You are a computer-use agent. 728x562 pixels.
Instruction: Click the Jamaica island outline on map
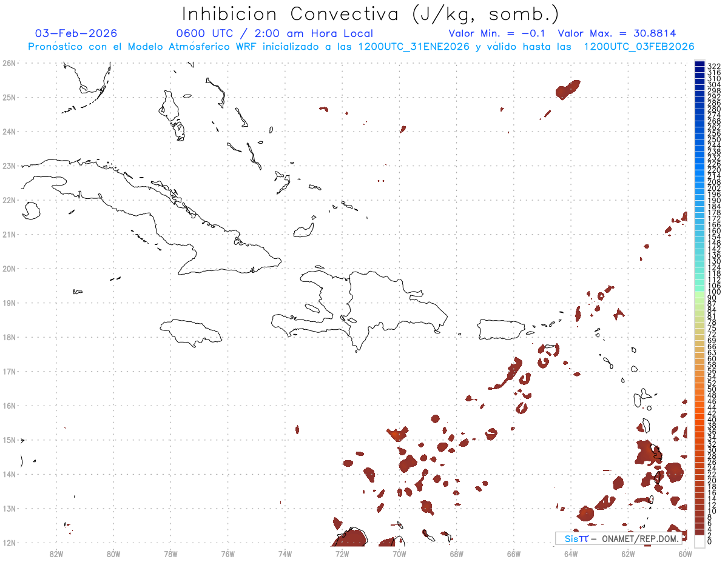pos(192,333)
